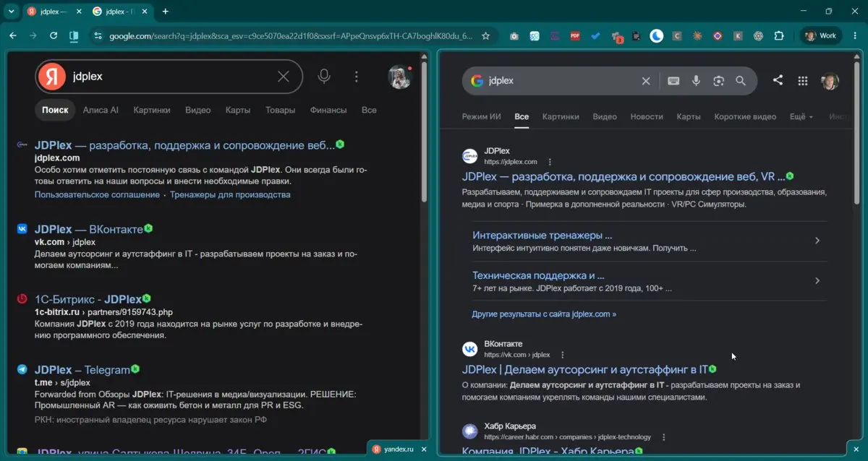Switch to Google Режим ИИ tab
This screenshot has width=868, height=461.
(482, 116)
